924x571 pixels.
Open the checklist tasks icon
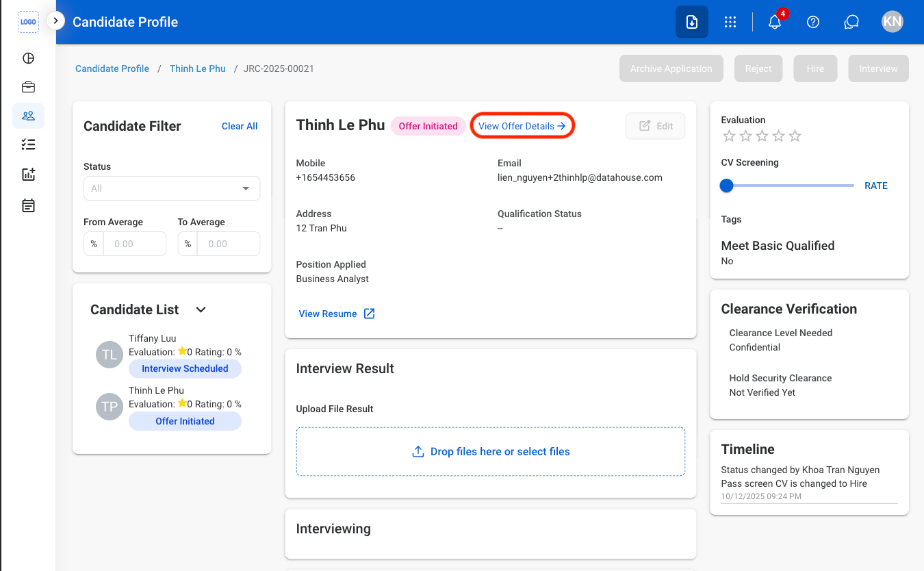(28, 144)
